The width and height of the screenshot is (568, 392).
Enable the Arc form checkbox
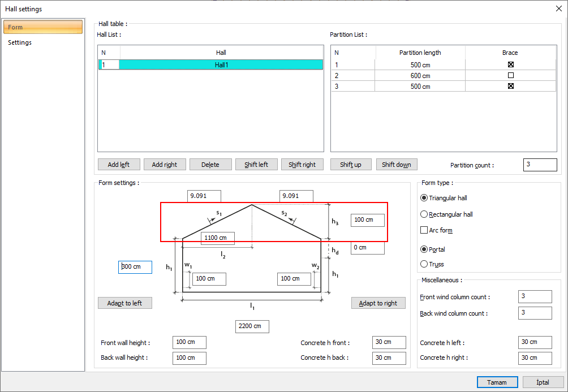(x=424, y=230)
